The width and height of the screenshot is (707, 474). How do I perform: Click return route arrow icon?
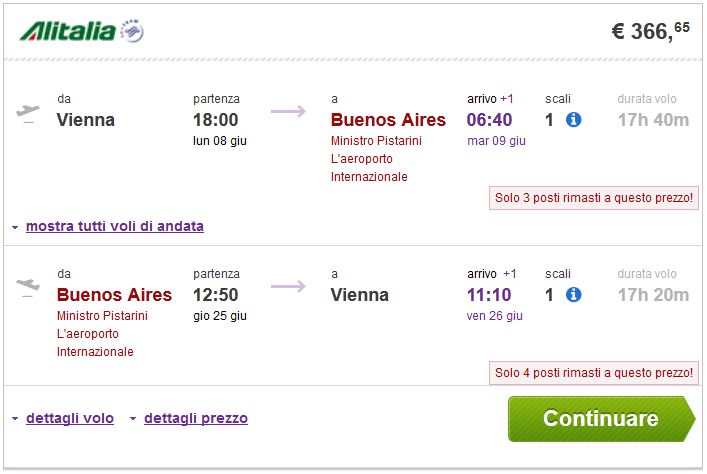(288, 286)
